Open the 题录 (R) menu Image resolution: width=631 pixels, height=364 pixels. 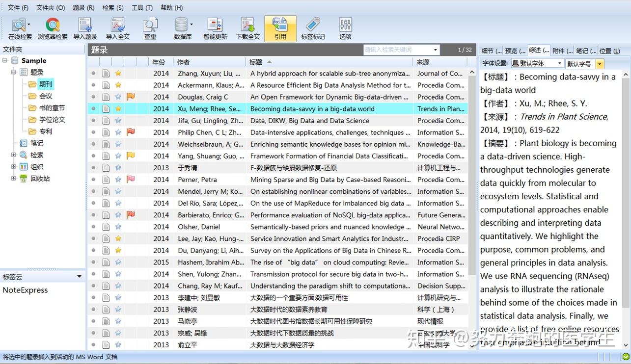click(x=83, y=7)
